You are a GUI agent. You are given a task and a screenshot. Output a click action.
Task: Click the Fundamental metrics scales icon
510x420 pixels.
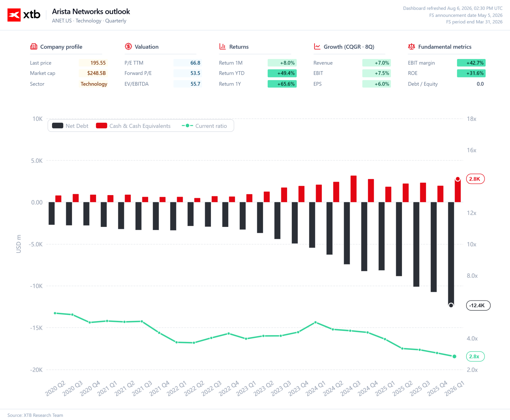[412, 47]
